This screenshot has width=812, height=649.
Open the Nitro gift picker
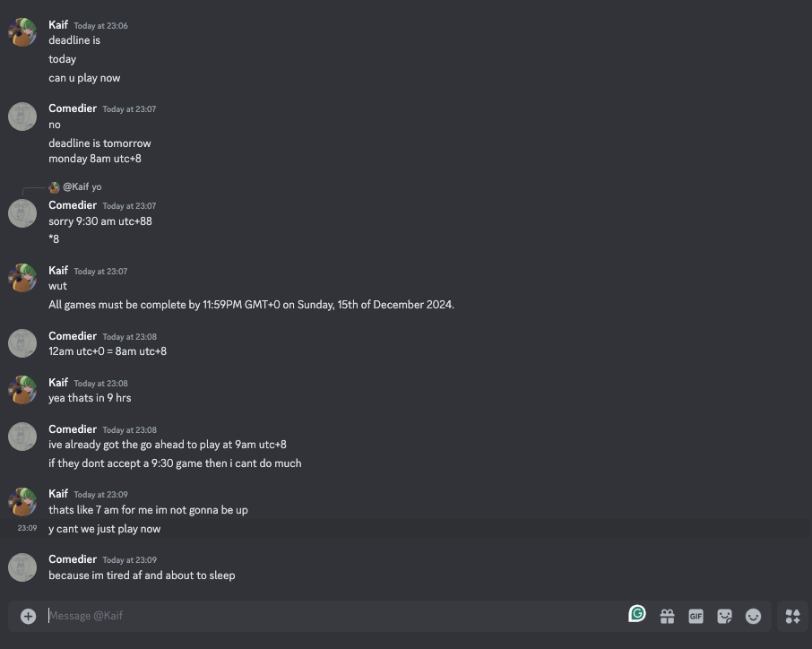(x=667, y=616)
